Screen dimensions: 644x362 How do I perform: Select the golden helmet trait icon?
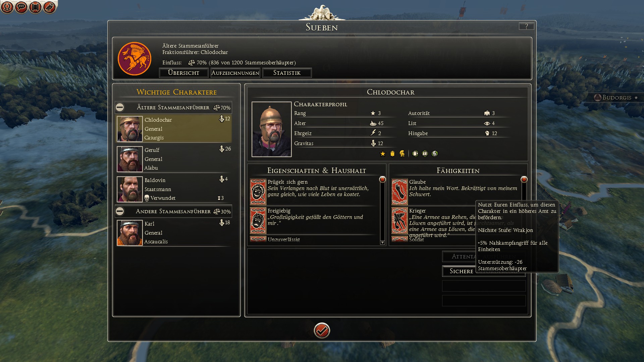click(402, 154)
